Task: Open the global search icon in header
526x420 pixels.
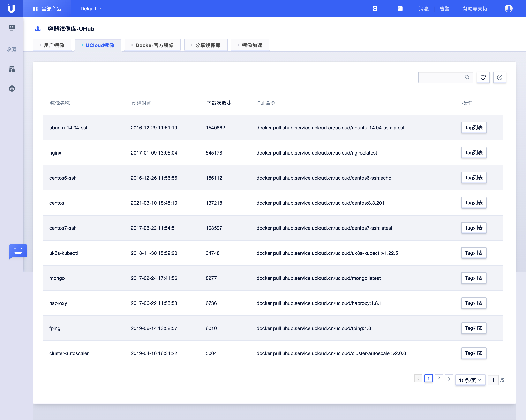Action: [375, 9]
